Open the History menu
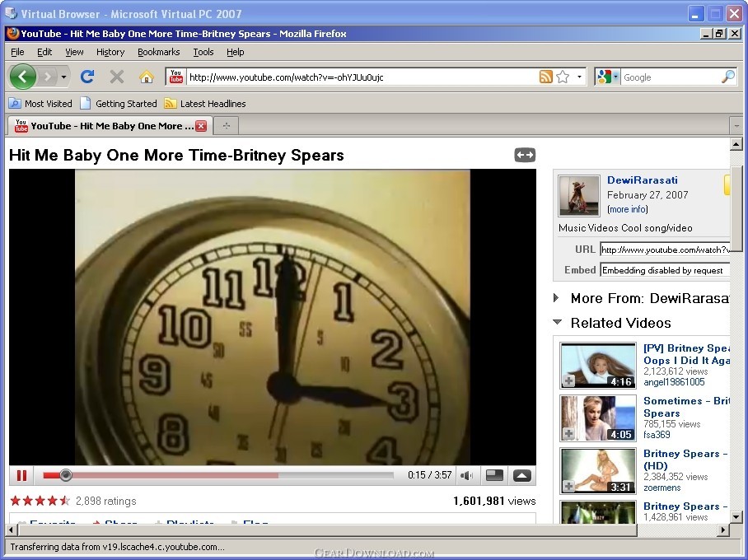Screen dimensions: 748x560 pos(110,52)
